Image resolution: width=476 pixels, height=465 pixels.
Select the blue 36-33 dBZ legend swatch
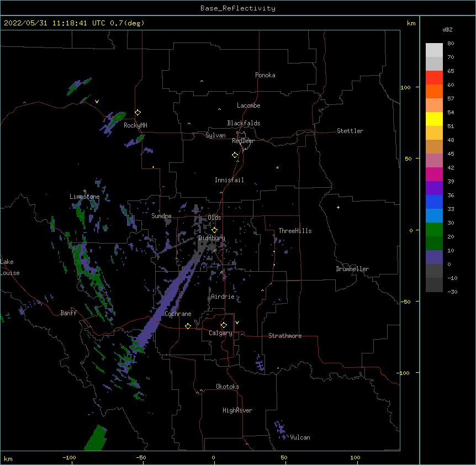(434, 202)
